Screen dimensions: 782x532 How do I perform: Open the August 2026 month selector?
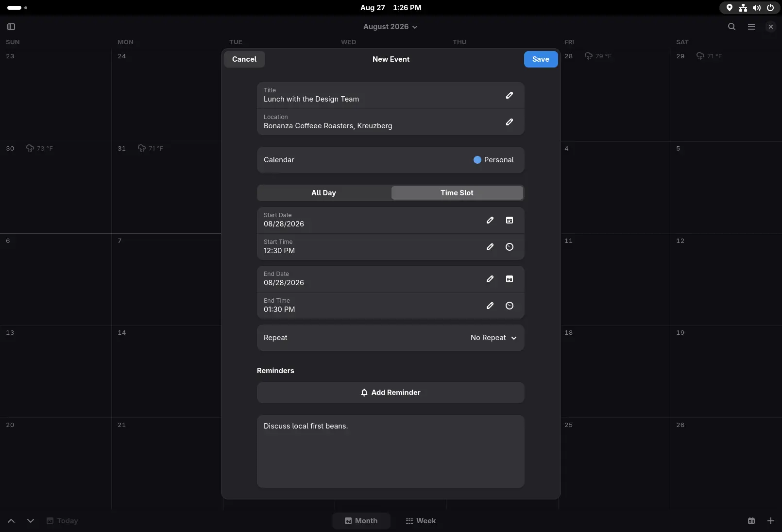tap(391, 27)
